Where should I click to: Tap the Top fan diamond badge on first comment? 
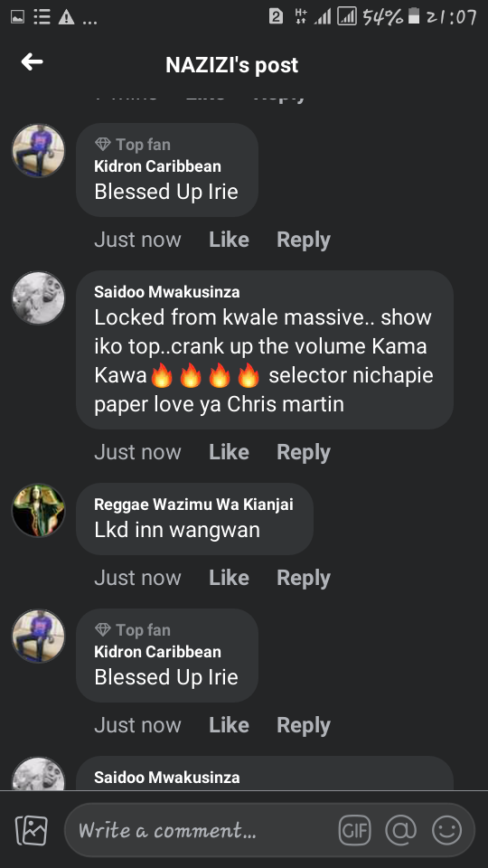(x=103, y=145)
